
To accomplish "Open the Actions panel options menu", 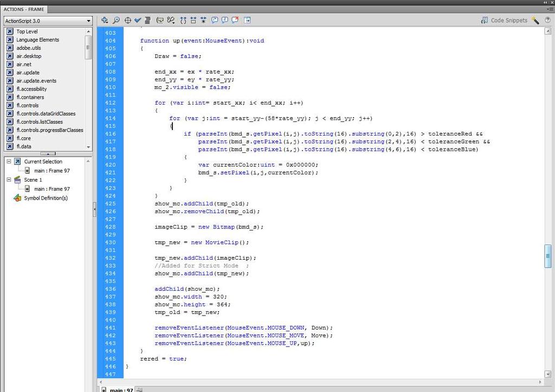I will [x=550, y=9].
